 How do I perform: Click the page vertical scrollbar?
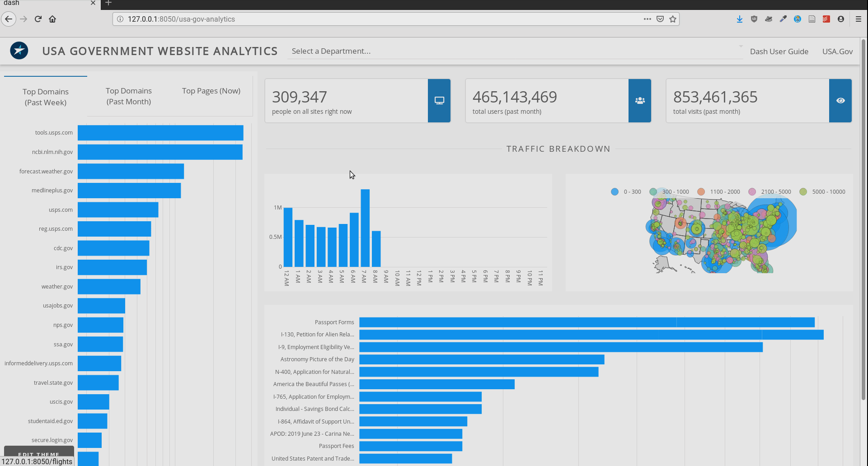point(863,219)
